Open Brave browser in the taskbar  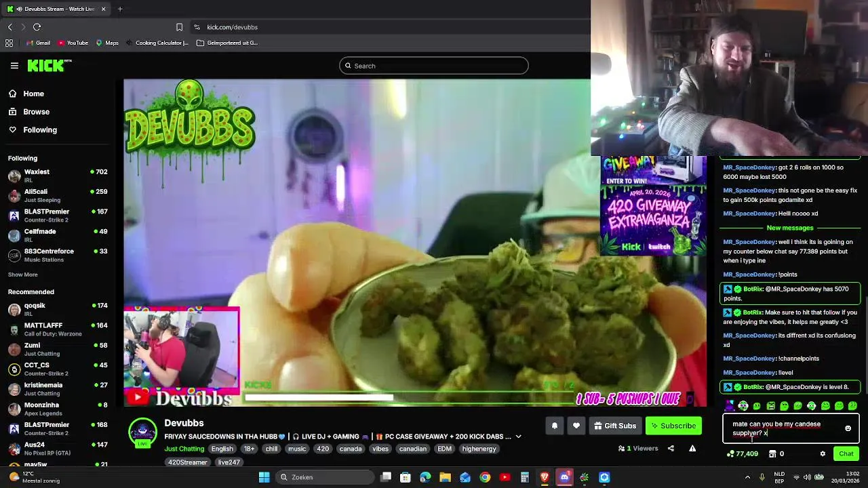coord(545,477)
